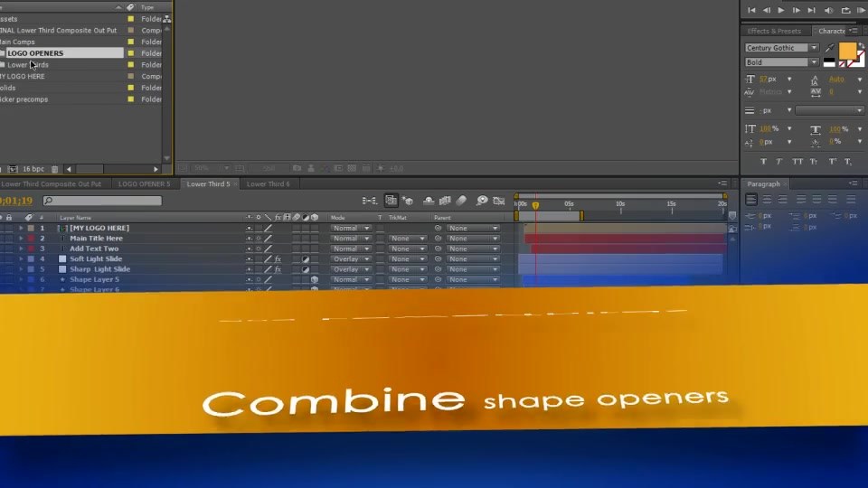This screenshot has width=868, height=488.
Task: Open track matte dropdown for Add Text Two
Action: pyautogui.click(x=408, y=249)
